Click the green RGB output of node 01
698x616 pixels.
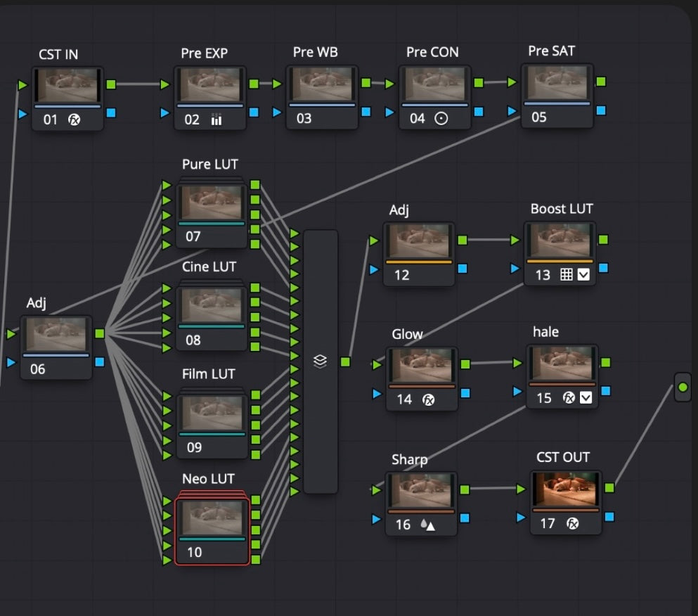click(111, 84)
